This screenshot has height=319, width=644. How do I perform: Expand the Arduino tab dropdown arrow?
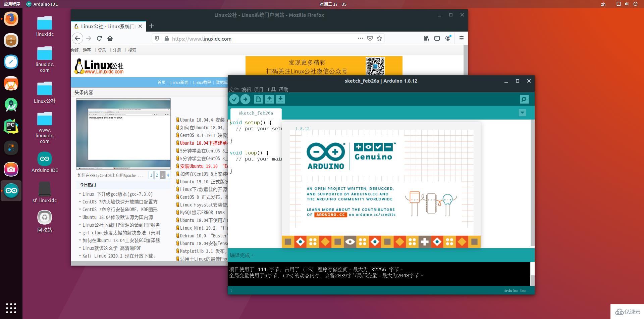coord(522,113)
